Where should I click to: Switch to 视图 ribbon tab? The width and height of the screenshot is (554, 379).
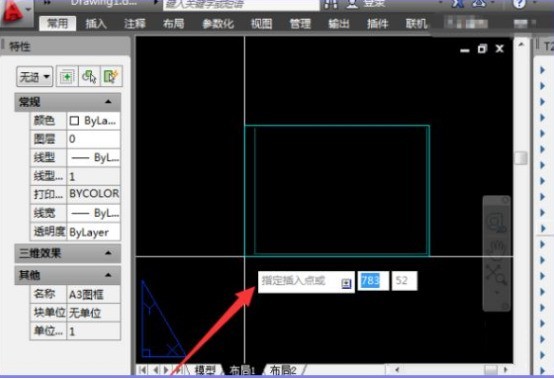[261, 24]
